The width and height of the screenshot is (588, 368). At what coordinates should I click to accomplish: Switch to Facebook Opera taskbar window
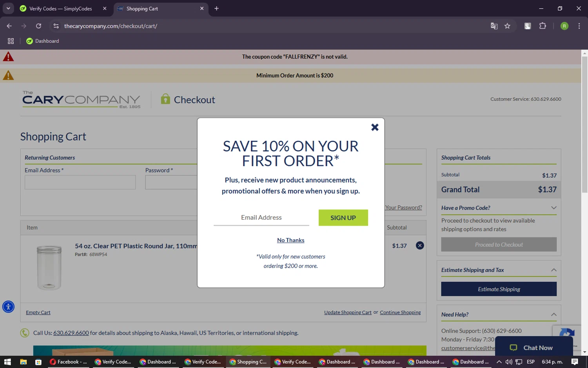tap(69, 362)
